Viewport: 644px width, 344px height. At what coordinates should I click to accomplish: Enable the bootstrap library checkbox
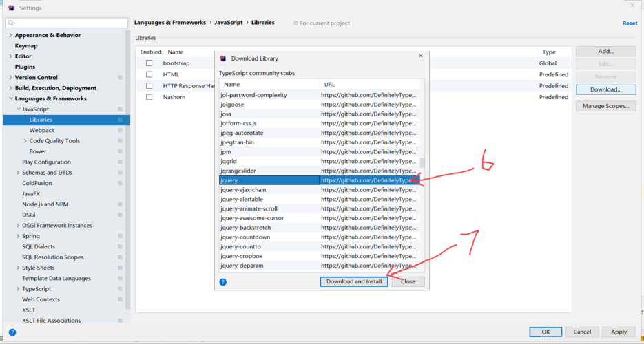(149, 63)
